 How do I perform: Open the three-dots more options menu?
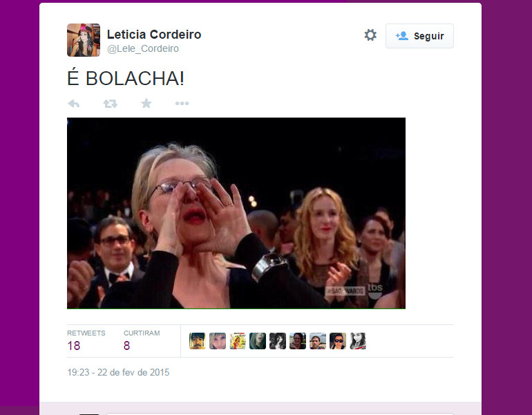click(182, 103)
